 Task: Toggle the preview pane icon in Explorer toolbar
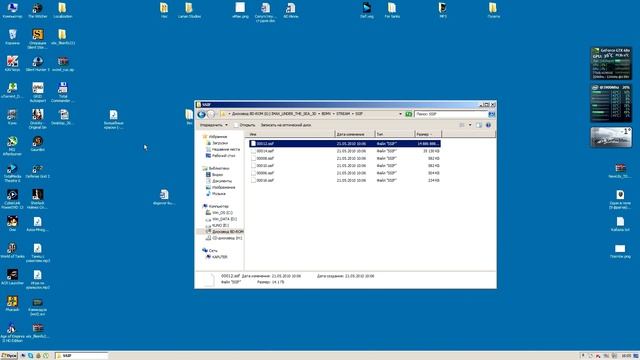tap(479, 125)
